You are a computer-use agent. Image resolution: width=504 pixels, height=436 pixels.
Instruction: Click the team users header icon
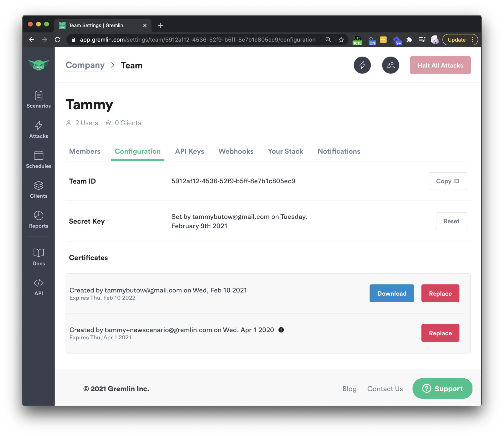click(390, 65)
